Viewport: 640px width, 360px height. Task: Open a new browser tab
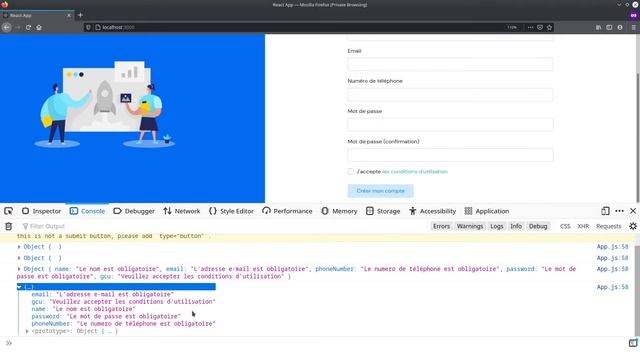coord(80,15)
